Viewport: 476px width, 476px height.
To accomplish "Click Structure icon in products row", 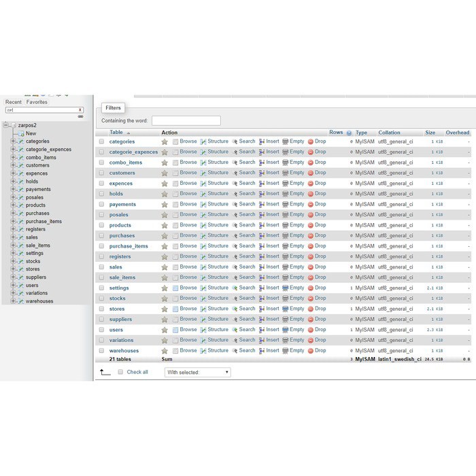I will click(203, 225).
